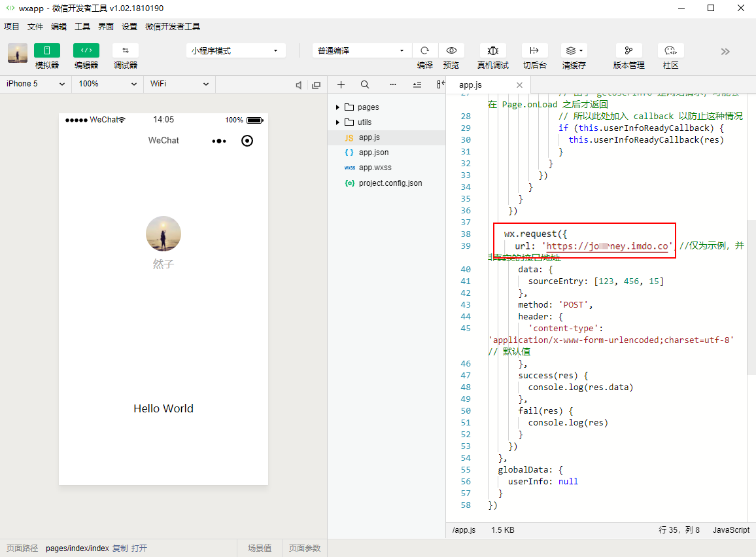The width and height of the screenshot is (756, 557).
Task: Click the nickname 然子 in simulator
Action: pyautogui.click(x=163, y=264)
